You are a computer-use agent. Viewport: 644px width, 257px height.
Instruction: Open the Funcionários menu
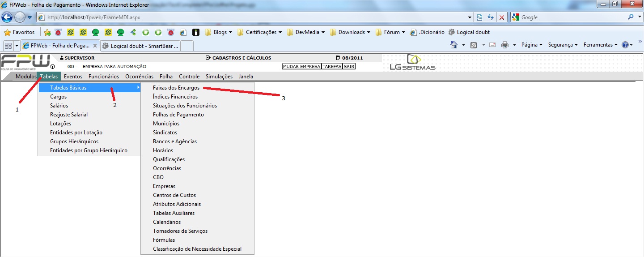(104, 77)
